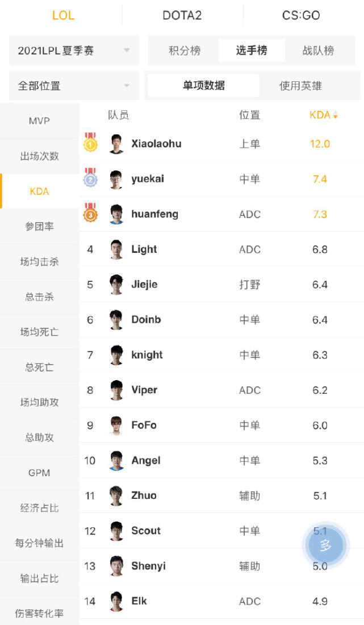Open the player name knight
This screenshot has height=625, width=364.
[x=147, y=355]
